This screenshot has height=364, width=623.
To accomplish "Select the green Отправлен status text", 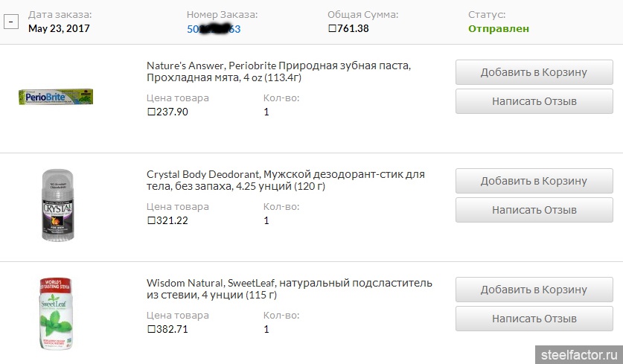I will coord(499,28).
